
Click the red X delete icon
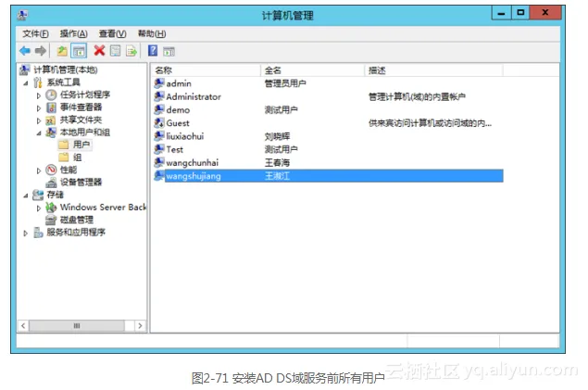point(99,50)
